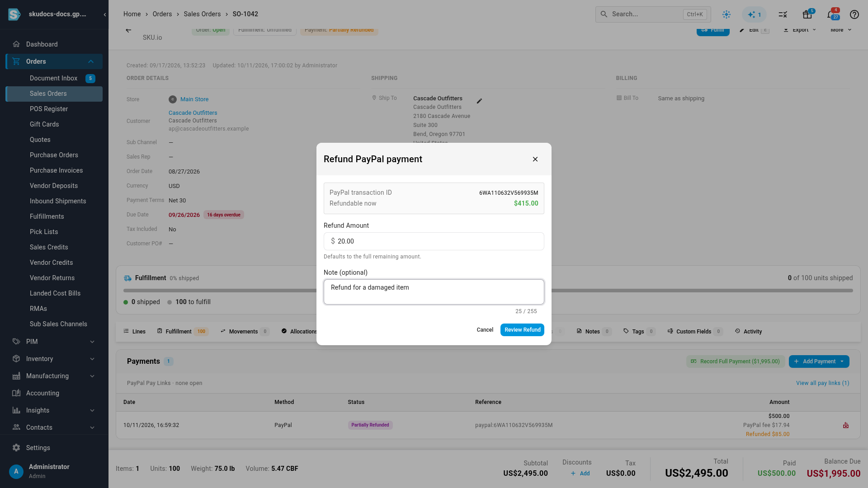Focus the Refund Amount input field

tap(434, 241)
